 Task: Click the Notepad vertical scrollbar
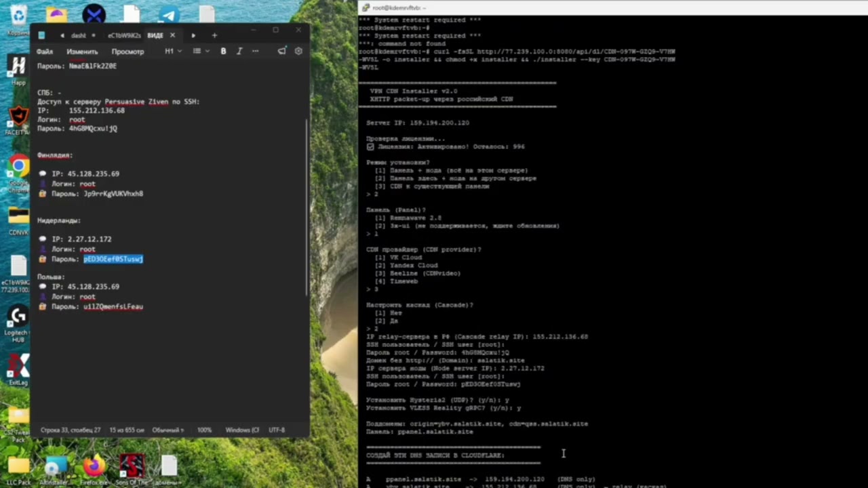tap(307, 207)
